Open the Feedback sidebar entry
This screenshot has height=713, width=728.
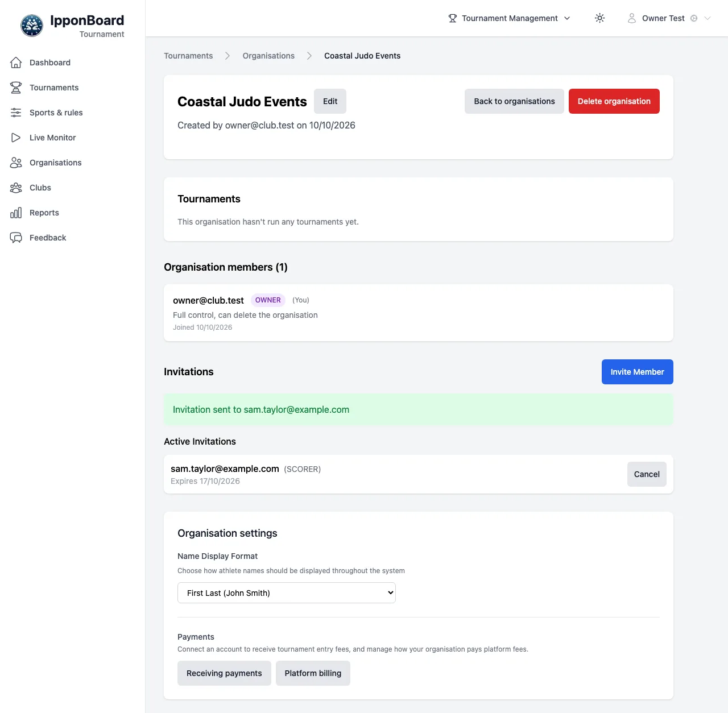(x=48, y=238)
